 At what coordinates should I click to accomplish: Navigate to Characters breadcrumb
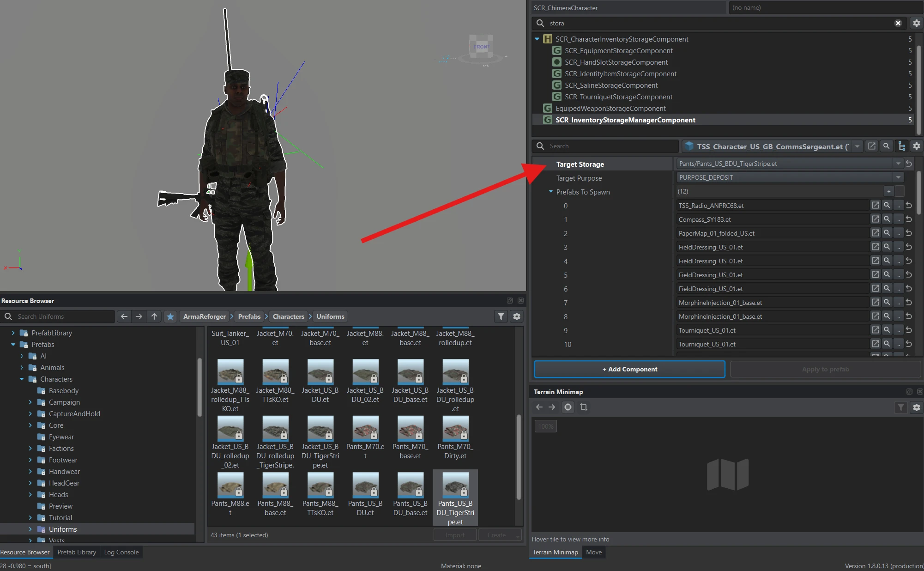pos(288,316)
